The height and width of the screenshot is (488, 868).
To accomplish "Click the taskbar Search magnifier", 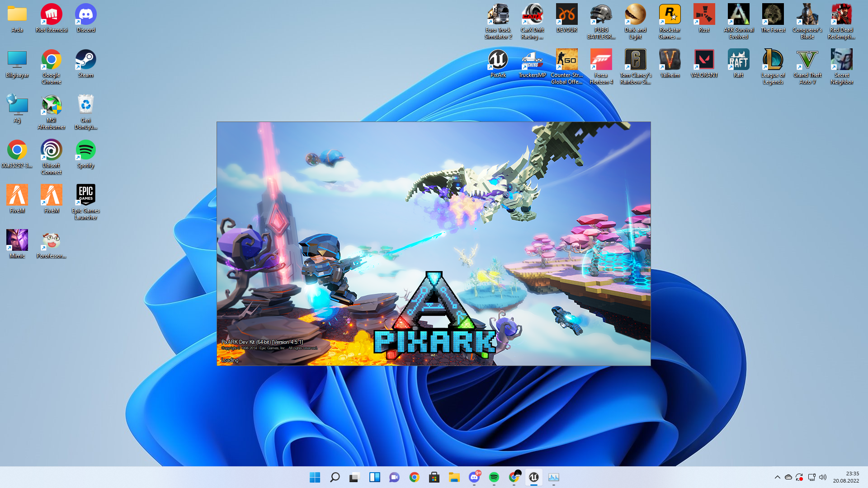I will point(335,477).
